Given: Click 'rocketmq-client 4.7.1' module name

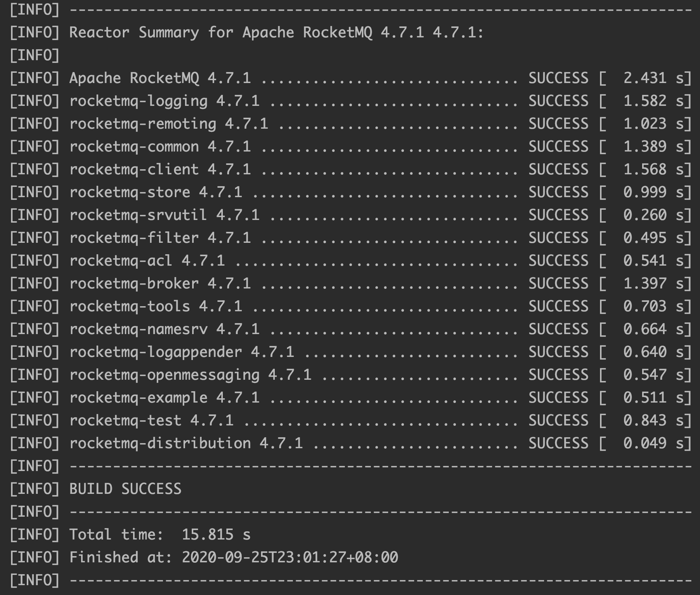Looking at the screenshot, I should [x=160, y=170].
